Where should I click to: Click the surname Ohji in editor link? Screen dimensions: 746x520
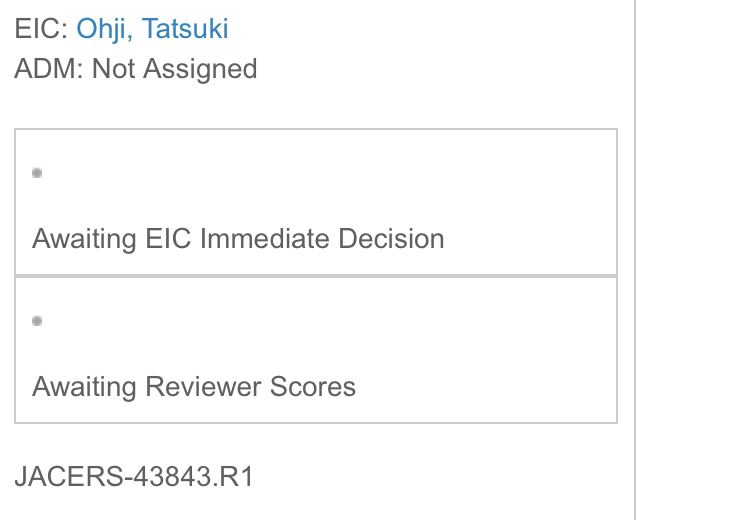tap(103, 28)
